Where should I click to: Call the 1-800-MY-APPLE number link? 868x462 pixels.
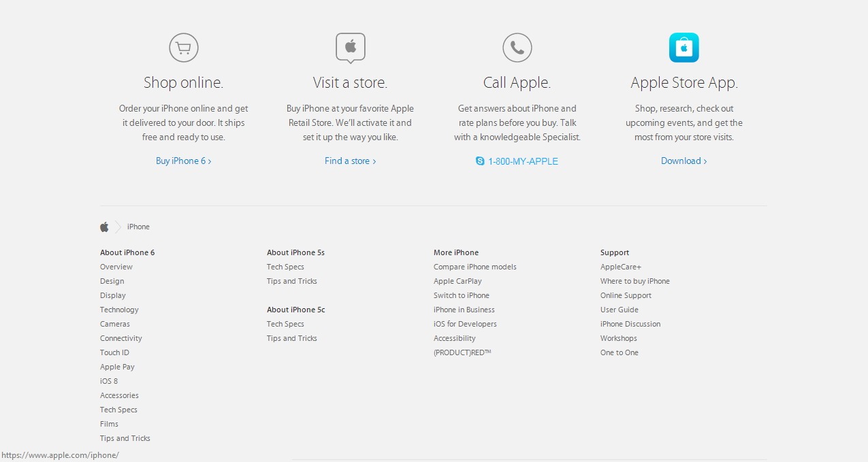pos(523,161)
